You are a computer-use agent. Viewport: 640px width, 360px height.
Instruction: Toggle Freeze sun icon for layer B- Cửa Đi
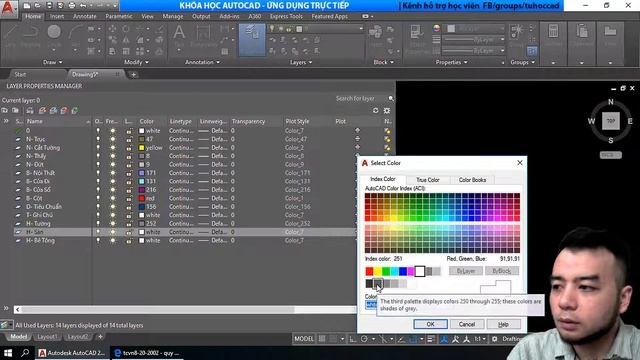(x=113, y=181)
